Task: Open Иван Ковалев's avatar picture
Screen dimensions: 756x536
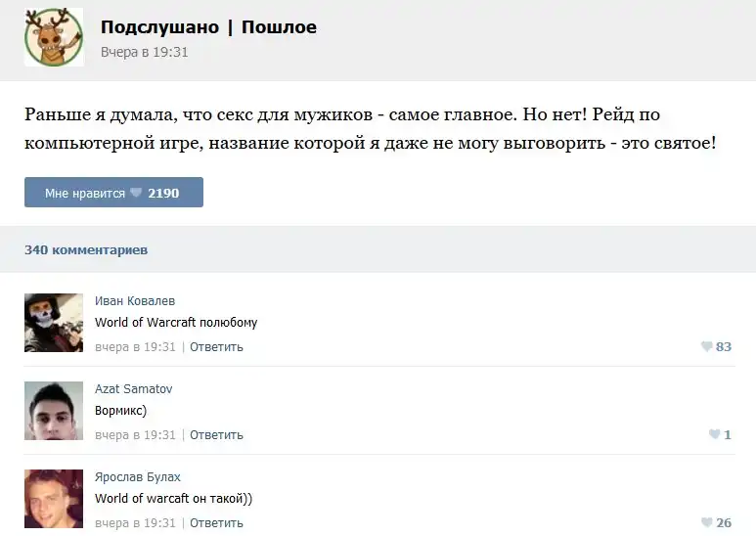Action: [x=54, y=323]
